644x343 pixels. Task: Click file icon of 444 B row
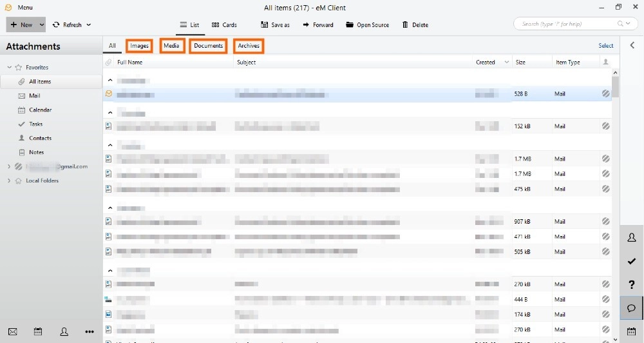click(108, 299)
